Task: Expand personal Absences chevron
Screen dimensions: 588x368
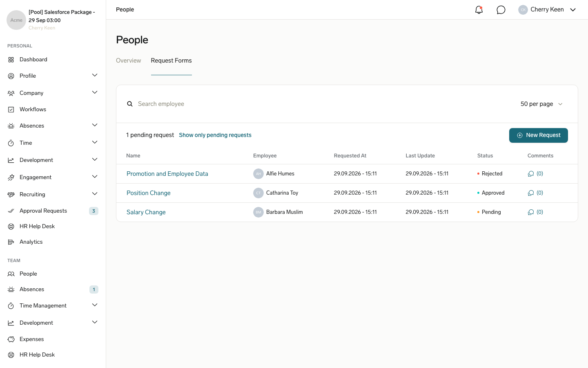Action: pyautogui.click(x=95, y=125)
